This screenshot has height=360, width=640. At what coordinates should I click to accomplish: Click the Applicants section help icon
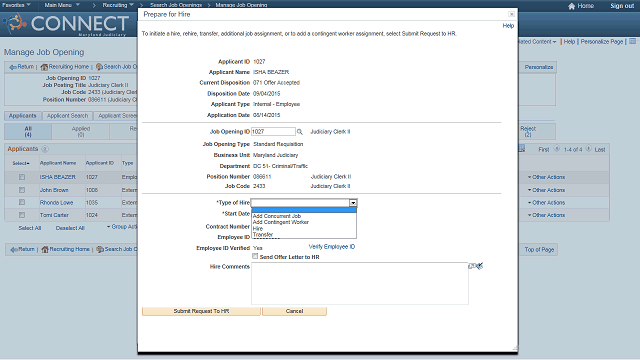click(45, 149)
